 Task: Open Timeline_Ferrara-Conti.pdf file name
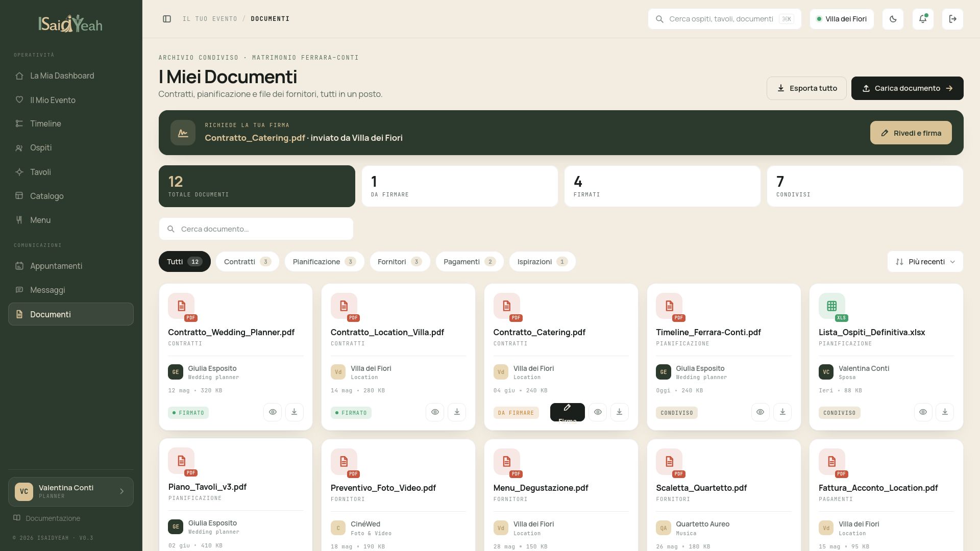708,332
